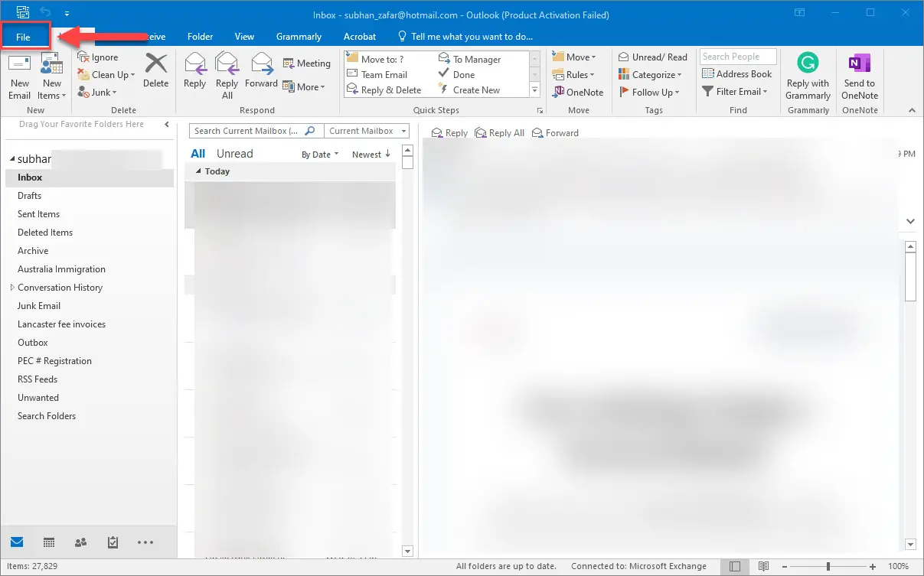Screen dimensions: 924x576
Task: Select the Inbox folder
Action: tap(90, 177)
